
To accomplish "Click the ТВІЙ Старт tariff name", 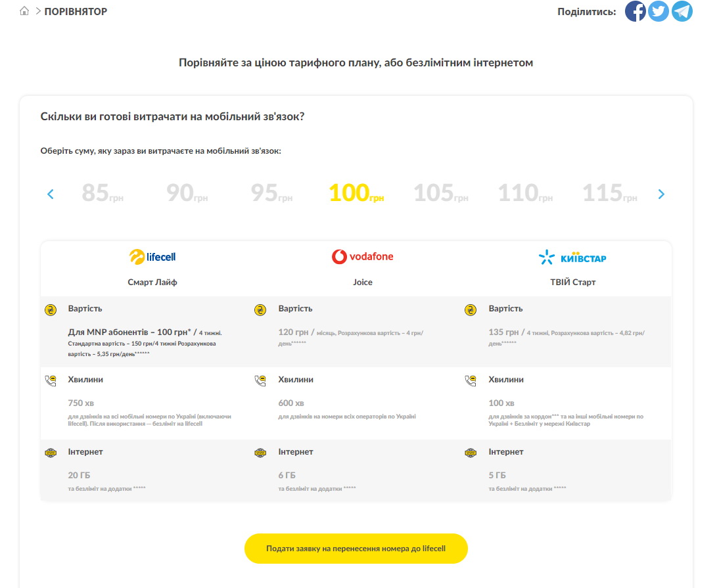I will click(x=572, y=283).
